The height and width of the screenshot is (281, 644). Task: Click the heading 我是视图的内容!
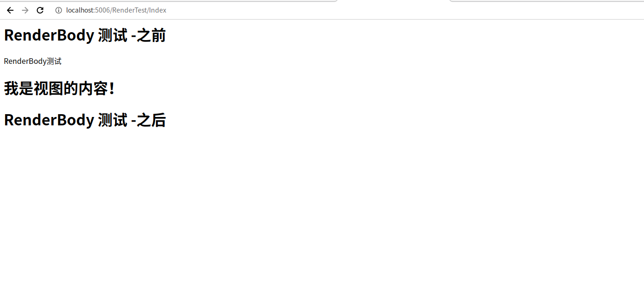click(59, 89)
